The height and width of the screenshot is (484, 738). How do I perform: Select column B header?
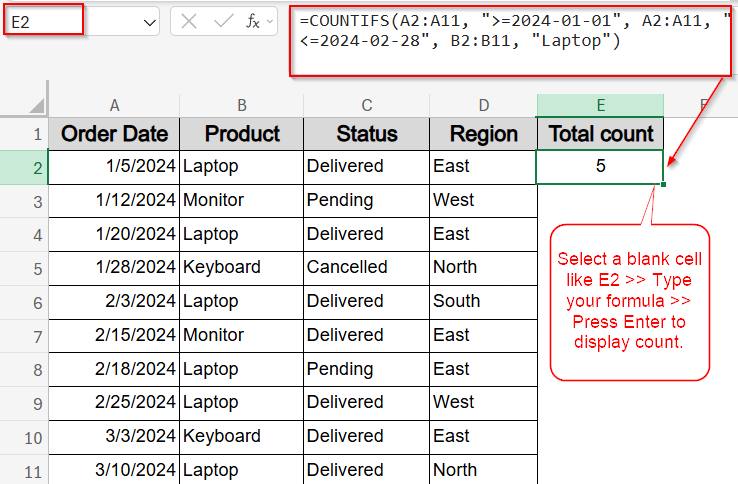click(x=241, y=105)
